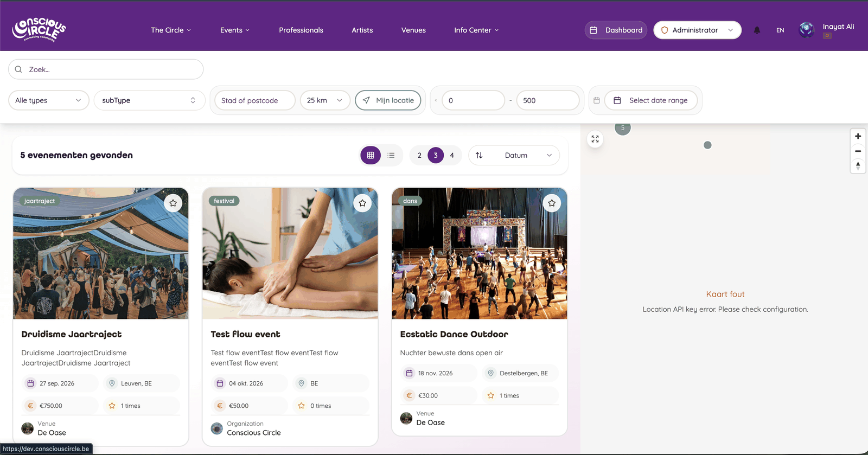Viewport: 868px width, 455px height.
Task: Go to Artists page
Action: coord(362,30)
